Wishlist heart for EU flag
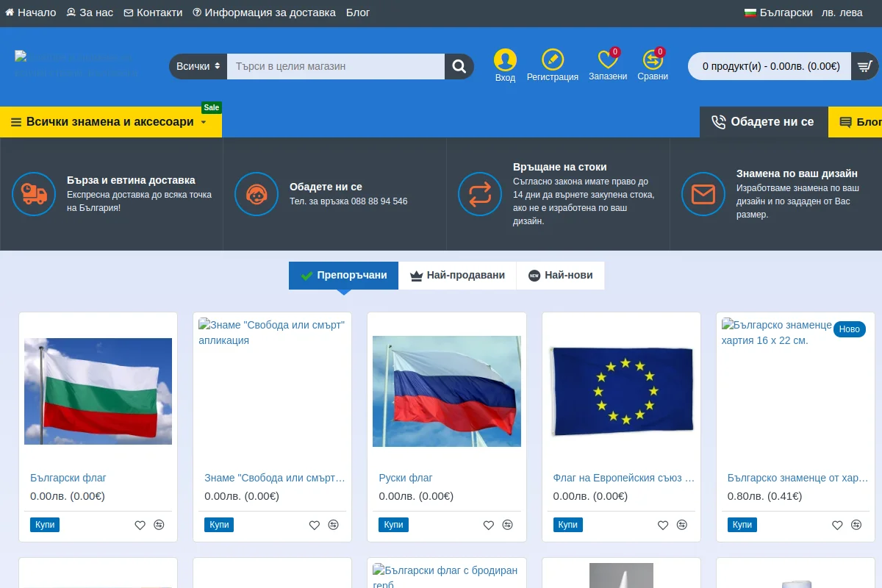The height and width of the screenshot is (588, 882). click(663, 525)
